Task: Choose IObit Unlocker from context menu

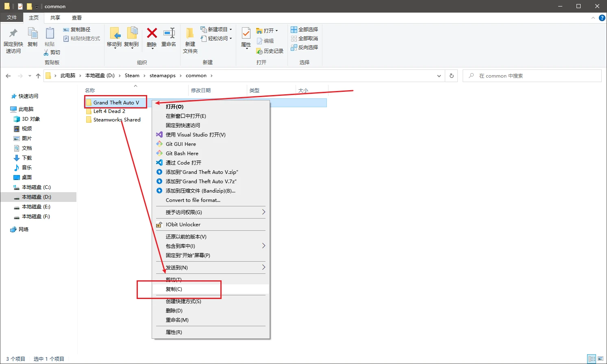Action: coord(211,225)
